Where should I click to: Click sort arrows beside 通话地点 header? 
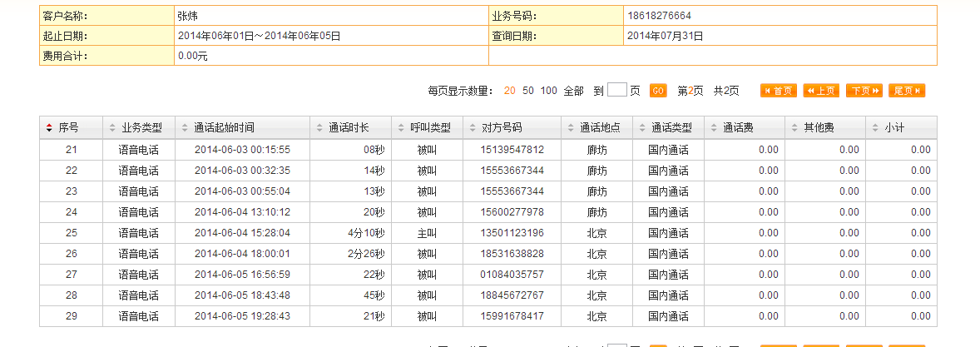[x=570, y=128]
